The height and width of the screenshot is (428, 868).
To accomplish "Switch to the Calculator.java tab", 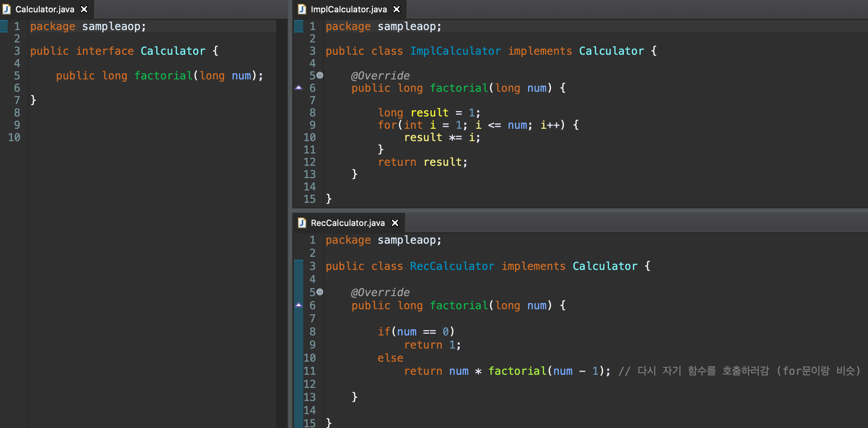I will [45, 9].
